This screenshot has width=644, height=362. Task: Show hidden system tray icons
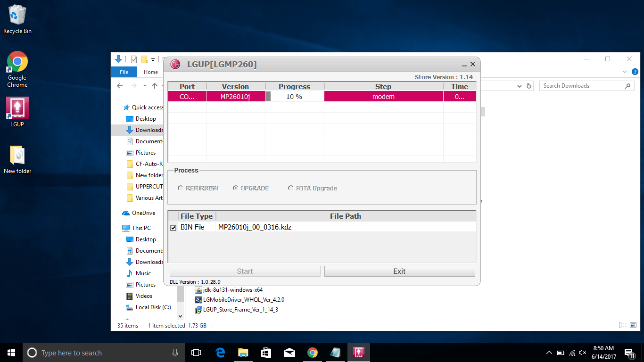tap(549, 353)
